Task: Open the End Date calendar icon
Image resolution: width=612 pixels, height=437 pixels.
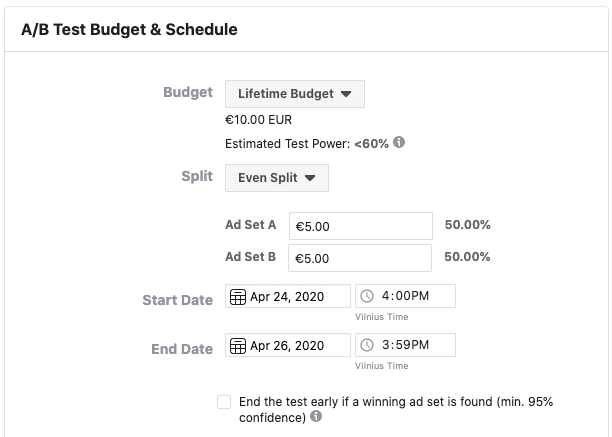Action: click(x=238, y=346)
